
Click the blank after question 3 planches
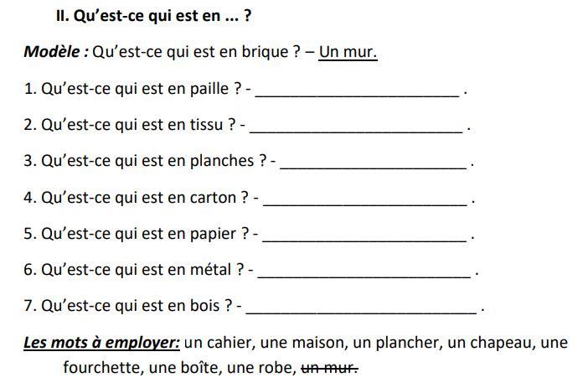click(x=374, y=163)
